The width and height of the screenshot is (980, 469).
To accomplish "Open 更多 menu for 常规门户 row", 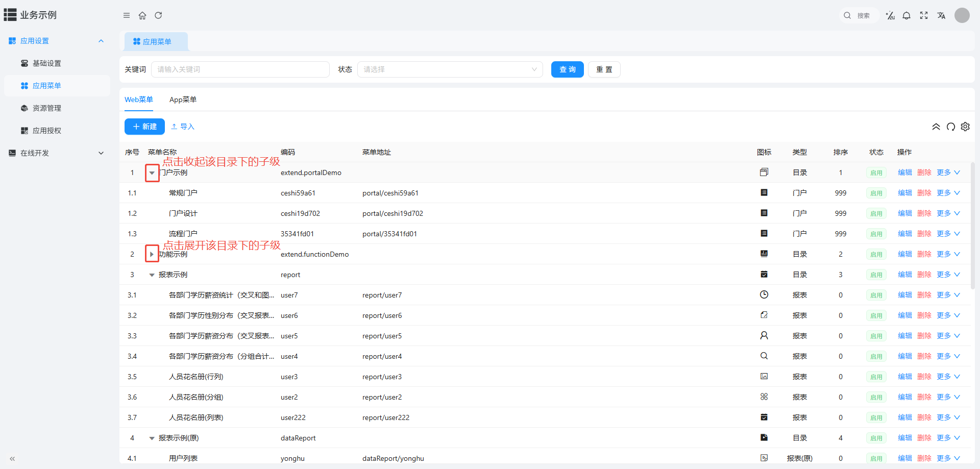I will click(948, 193).
